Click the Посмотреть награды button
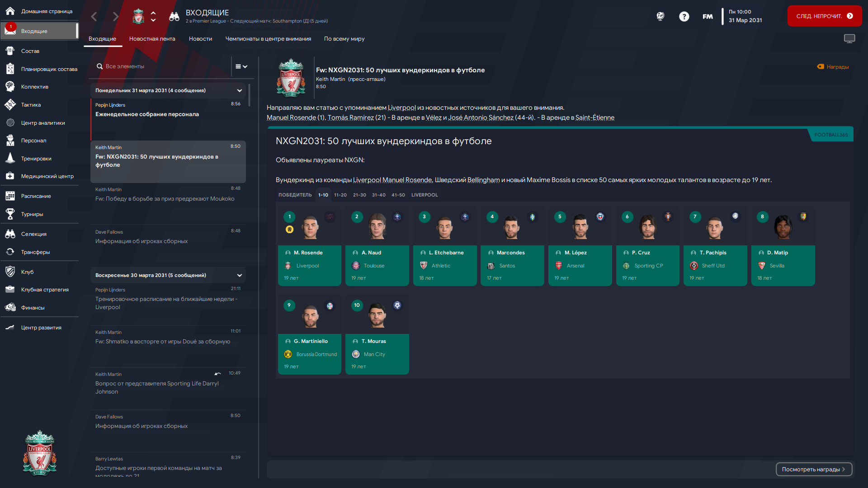The height and width of the screenshot is (488, 868). [814, 469]
